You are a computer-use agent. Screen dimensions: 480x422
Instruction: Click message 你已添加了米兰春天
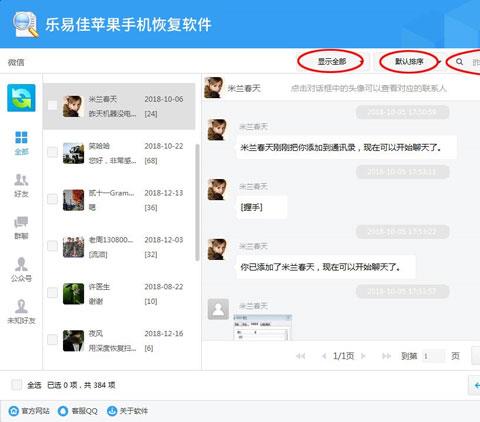326,267
